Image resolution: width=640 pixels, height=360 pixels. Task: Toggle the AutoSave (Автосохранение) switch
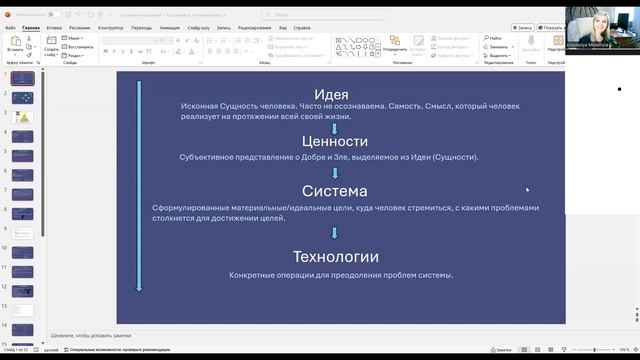(x=54, y=15)
